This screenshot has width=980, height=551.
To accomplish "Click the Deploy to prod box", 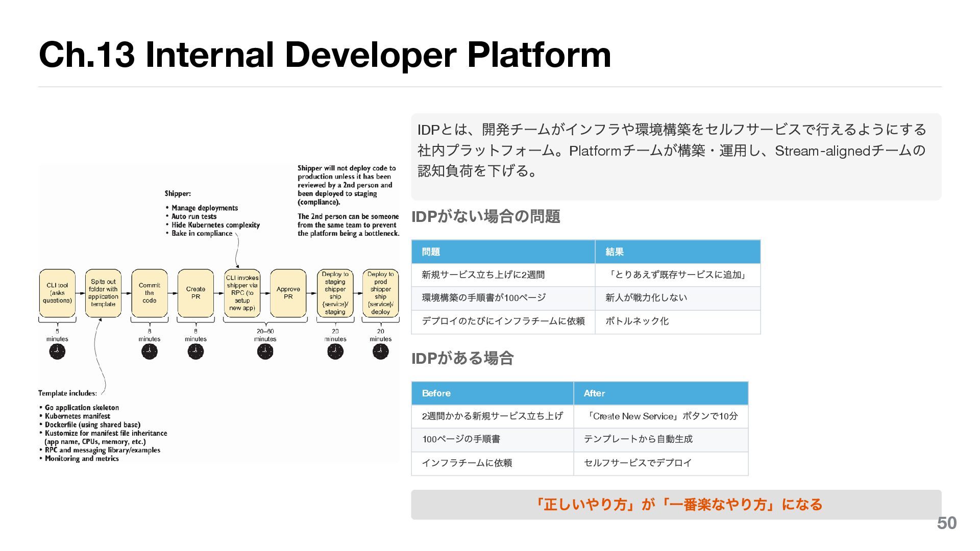I will [x=380, y=293].
